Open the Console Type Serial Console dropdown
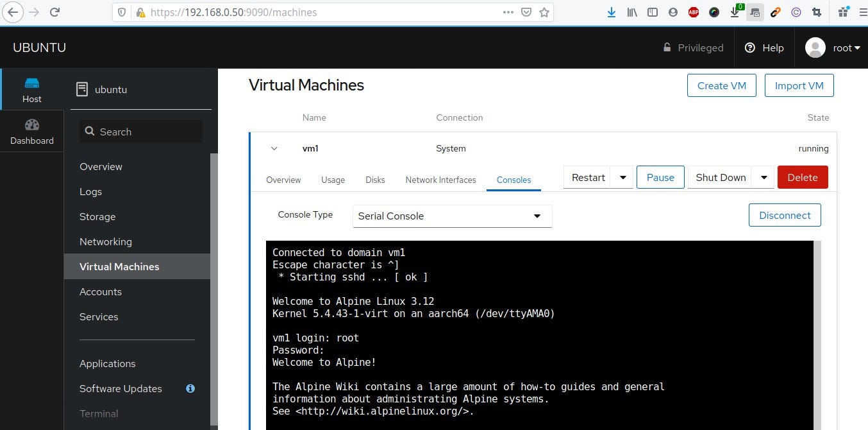 tap(452, 216)
